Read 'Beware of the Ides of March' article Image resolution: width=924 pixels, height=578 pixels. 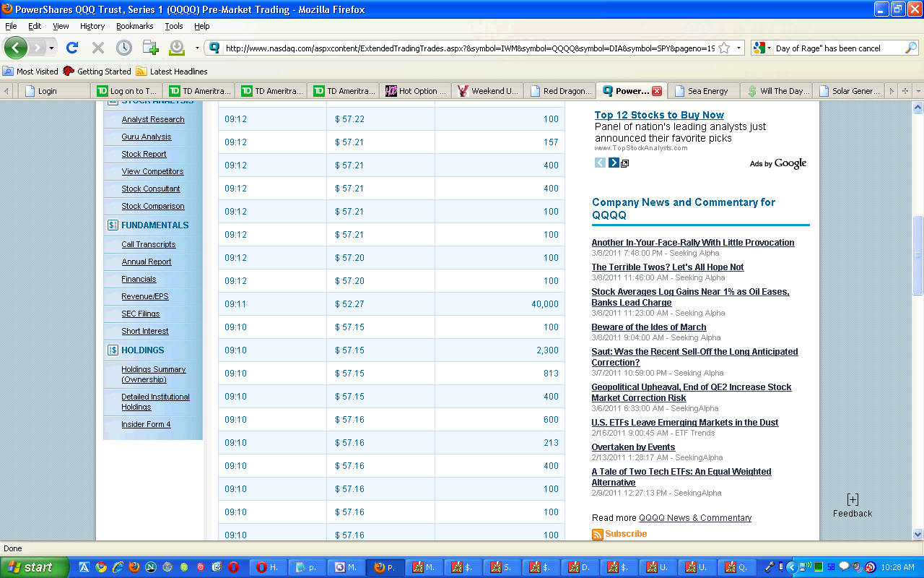(x=649, y=327)
